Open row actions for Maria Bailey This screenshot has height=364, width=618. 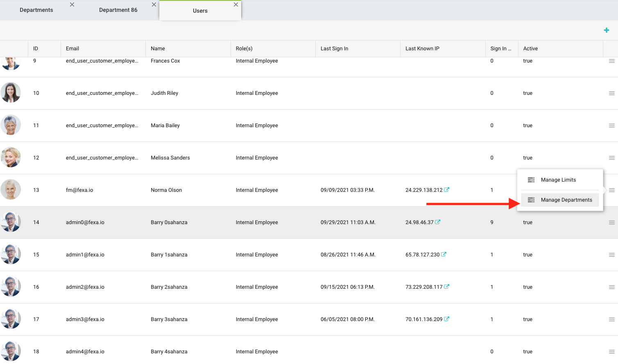pyautogui.click(x=611, y=126)
